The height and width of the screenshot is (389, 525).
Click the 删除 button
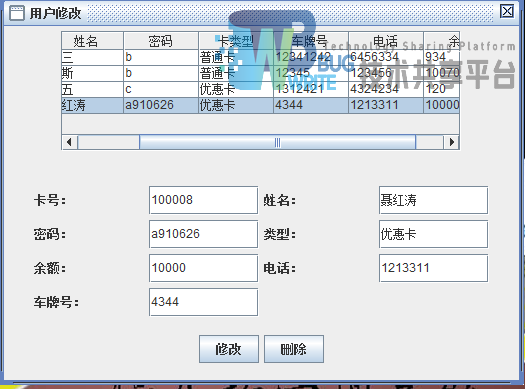(x=294, y=349)
